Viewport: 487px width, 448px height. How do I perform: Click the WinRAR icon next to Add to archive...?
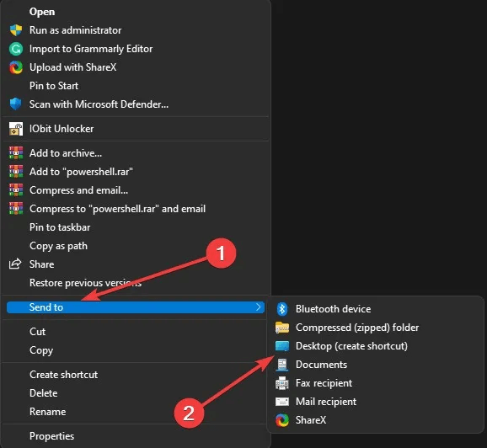16,153
